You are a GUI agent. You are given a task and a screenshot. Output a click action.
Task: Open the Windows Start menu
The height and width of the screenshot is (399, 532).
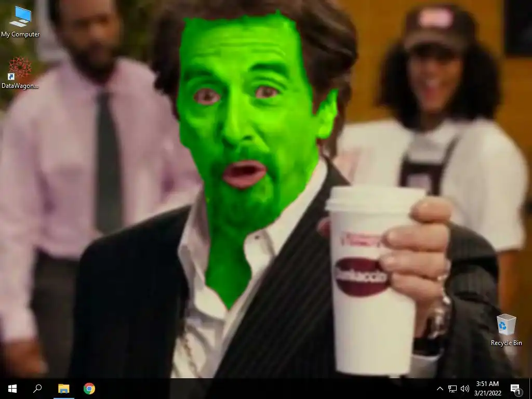pyautogui.click(x=12, y=389)
